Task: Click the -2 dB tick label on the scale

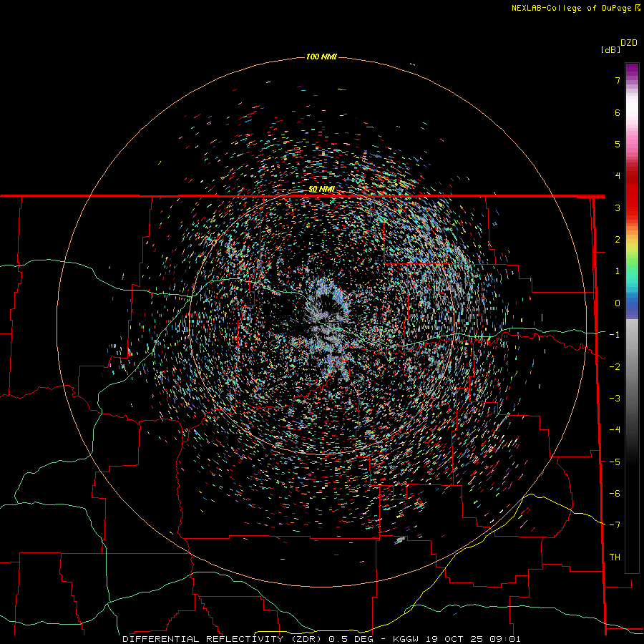Action: [615, 367]
